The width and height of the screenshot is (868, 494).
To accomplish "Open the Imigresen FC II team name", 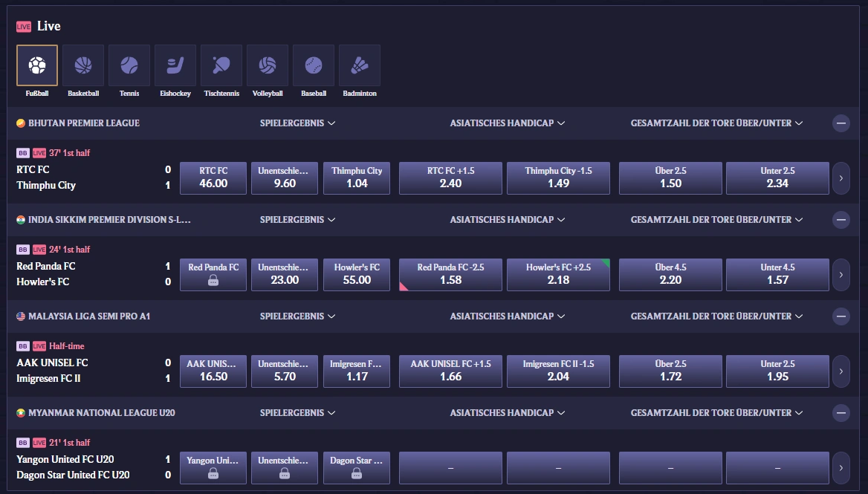I will [48, 379].
